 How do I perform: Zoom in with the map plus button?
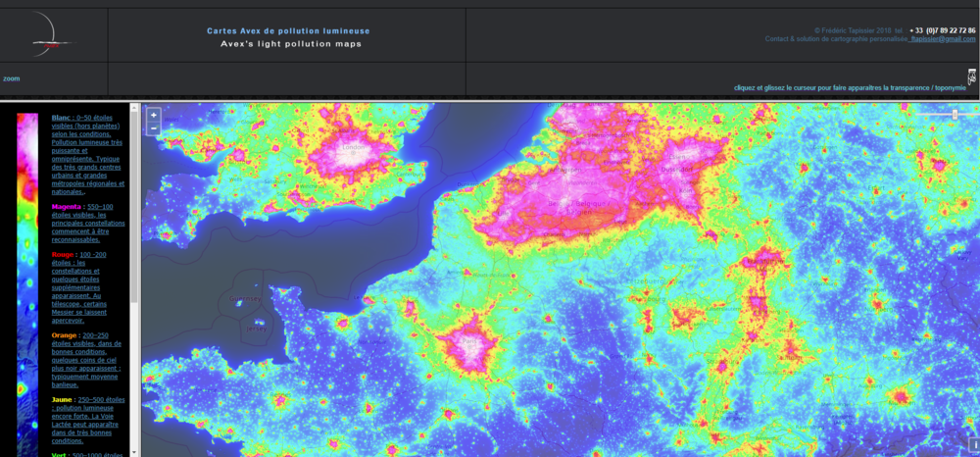click(154, 115)
